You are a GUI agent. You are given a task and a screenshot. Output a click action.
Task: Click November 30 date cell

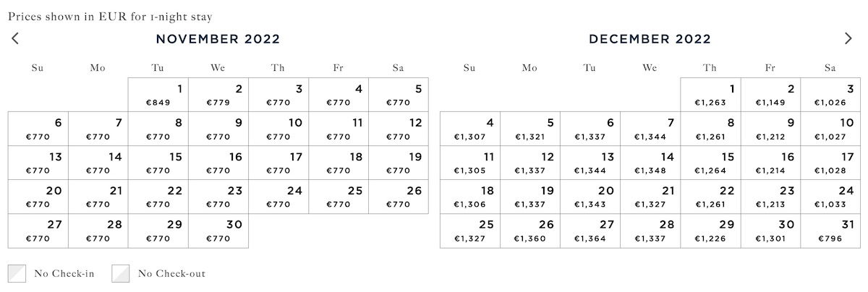[x=218, y=231]
